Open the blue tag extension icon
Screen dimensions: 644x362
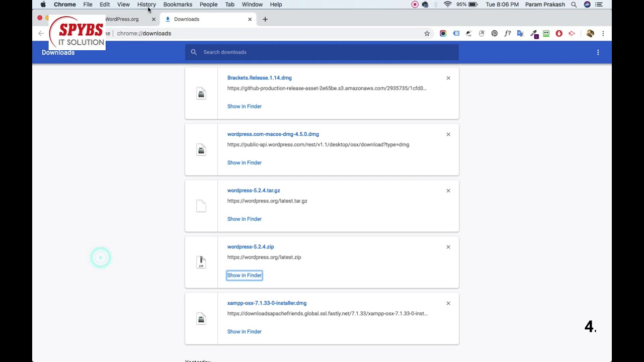(x=456, y=33)
